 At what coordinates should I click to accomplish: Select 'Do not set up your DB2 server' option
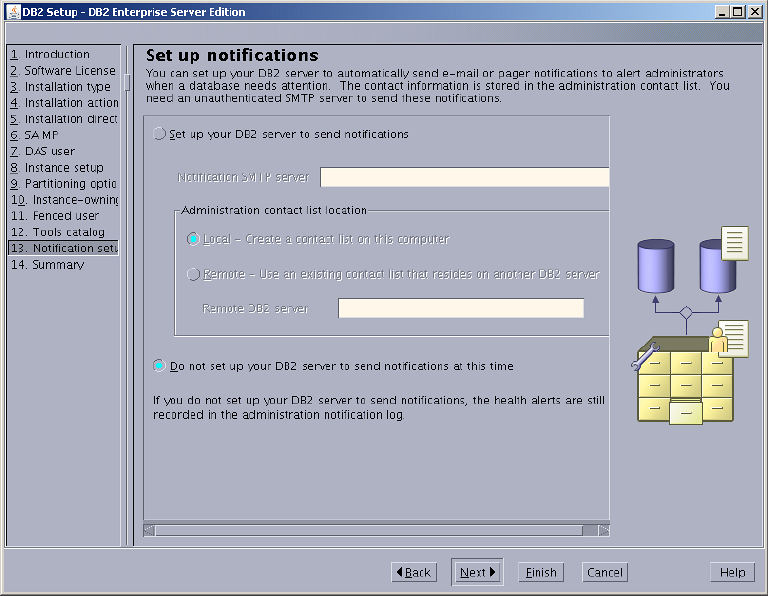pos(159,366)
